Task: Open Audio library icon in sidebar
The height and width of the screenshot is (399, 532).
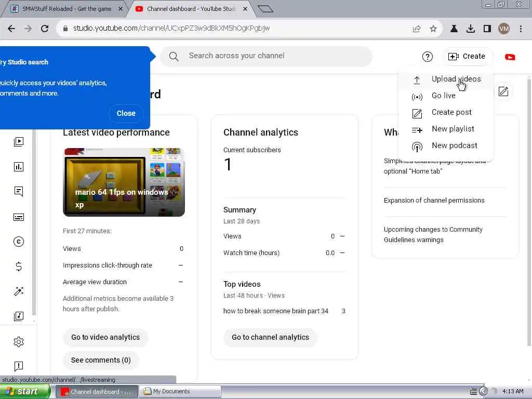Action: (x=19, y=316)
